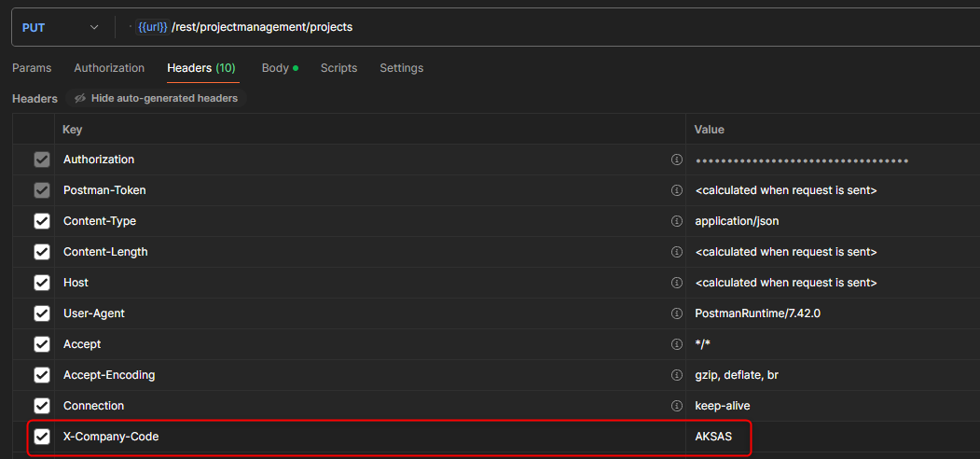Click info icon next to Content-Length

pos(677,252)
